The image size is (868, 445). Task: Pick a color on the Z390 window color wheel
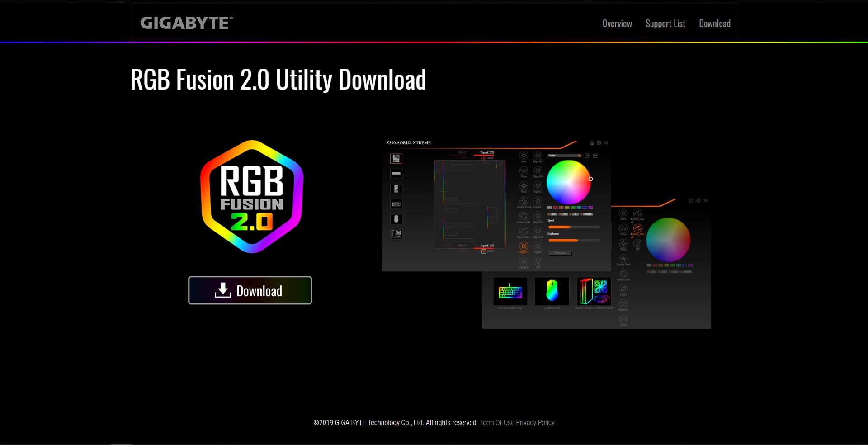point(569,182)
